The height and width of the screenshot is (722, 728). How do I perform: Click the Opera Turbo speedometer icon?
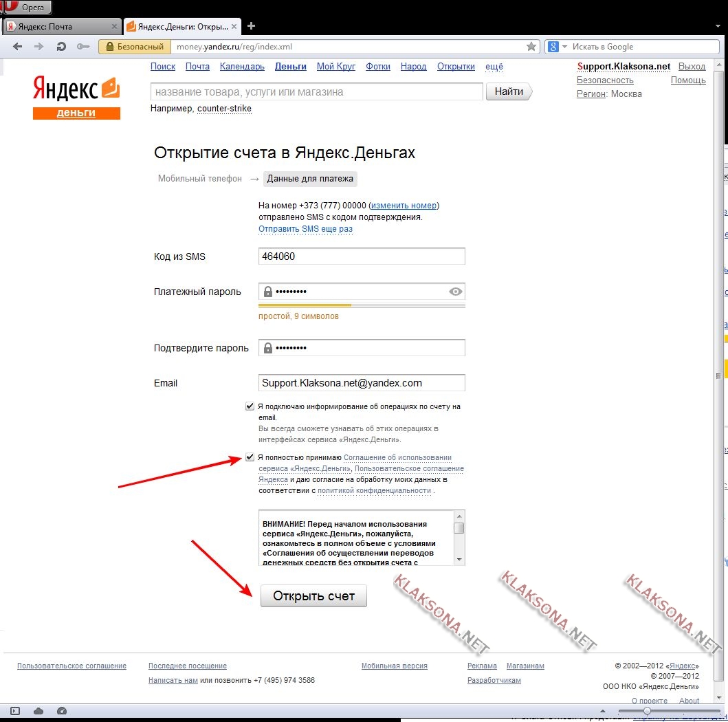(x=62, y=711)
